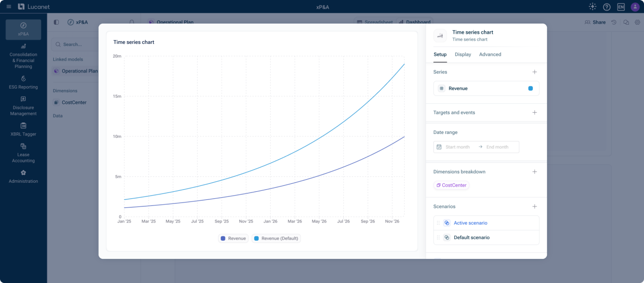Open ESG Reporting module in sidebar
This screenshot has height=283, width=644.
[x=23, y=82]
